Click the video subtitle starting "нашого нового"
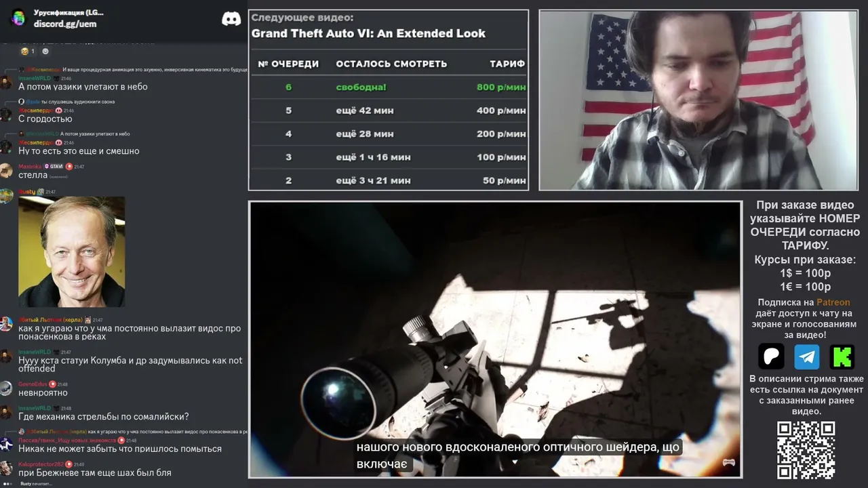The width and height of the screenshot is (868, 488). 518,455
